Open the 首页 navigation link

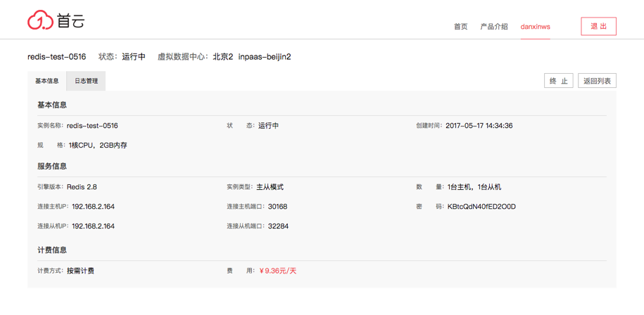(460, 27)
